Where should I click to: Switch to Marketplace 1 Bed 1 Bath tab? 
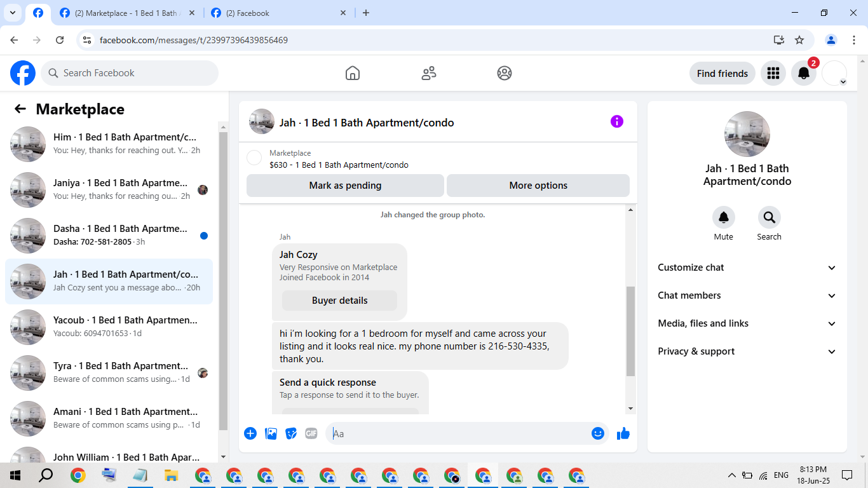tap(127, 13)
